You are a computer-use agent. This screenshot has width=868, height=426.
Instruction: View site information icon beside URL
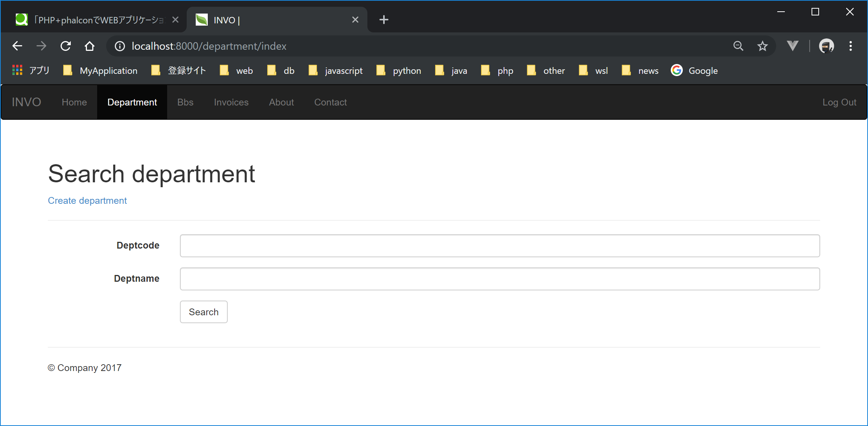coord(120,46)
